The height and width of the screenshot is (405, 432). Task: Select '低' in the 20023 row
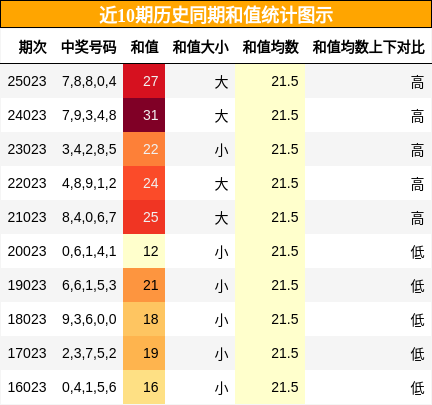[417, 252]
